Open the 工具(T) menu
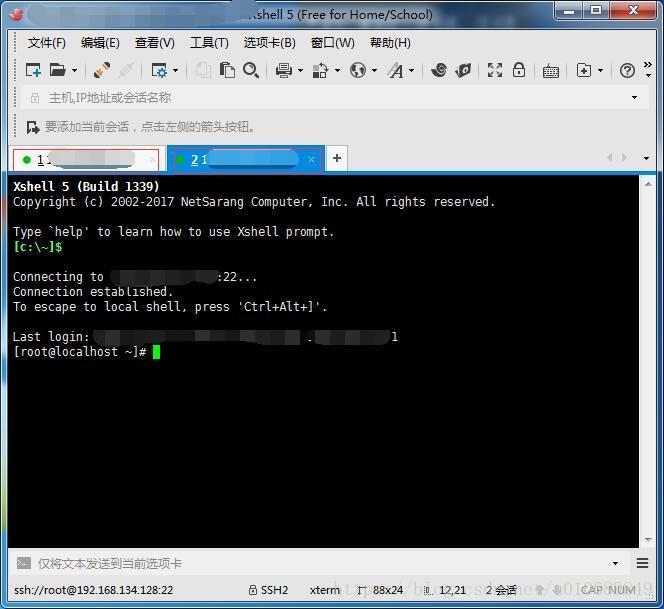664x609 pixels. 209,43
